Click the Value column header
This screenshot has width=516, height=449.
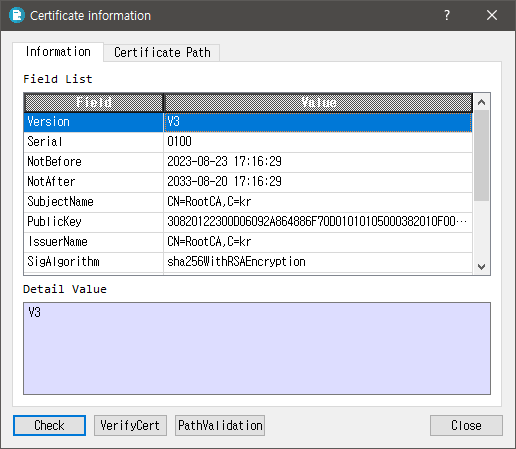point(318,102)
